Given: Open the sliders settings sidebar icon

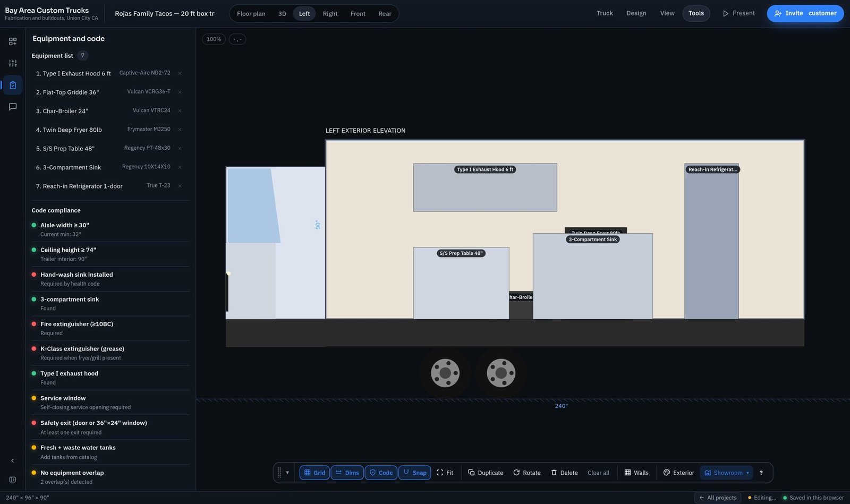Looking at the screenshot, I should [x=13, y=63].
